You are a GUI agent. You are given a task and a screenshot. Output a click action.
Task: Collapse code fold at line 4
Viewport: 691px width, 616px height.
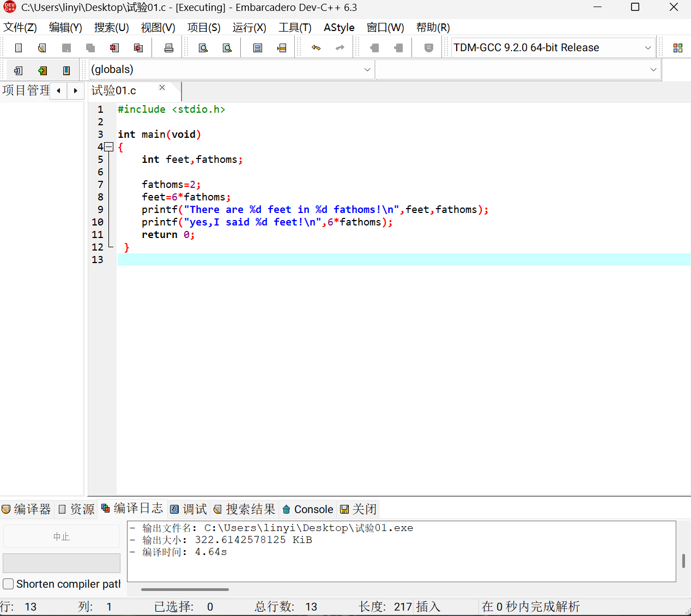[109, 147]
